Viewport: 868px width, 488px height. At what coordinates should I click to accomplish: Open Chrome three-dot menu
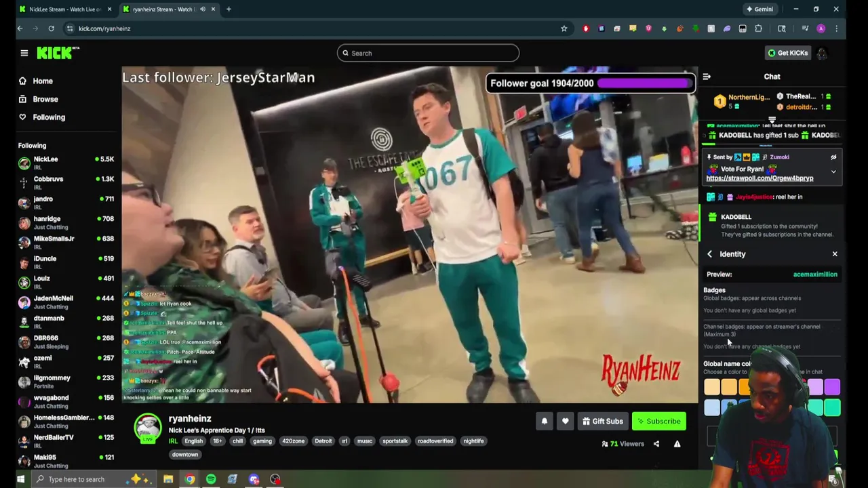[x=836, y=28]
